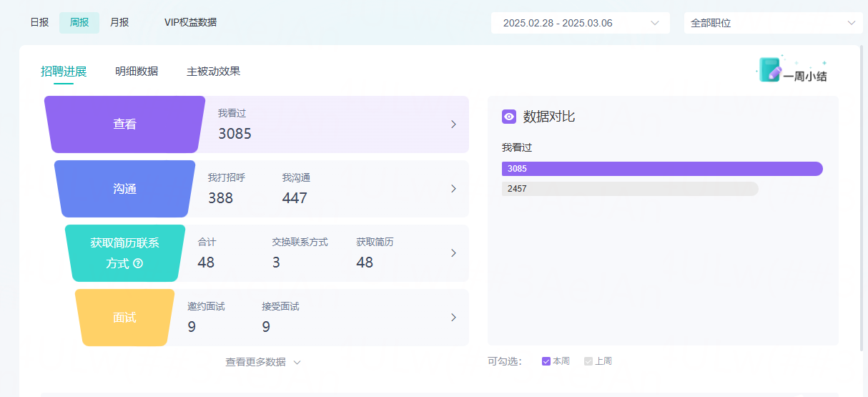Click VIP权益数据 link
This screenshot has width=868, height=397.
190,22
